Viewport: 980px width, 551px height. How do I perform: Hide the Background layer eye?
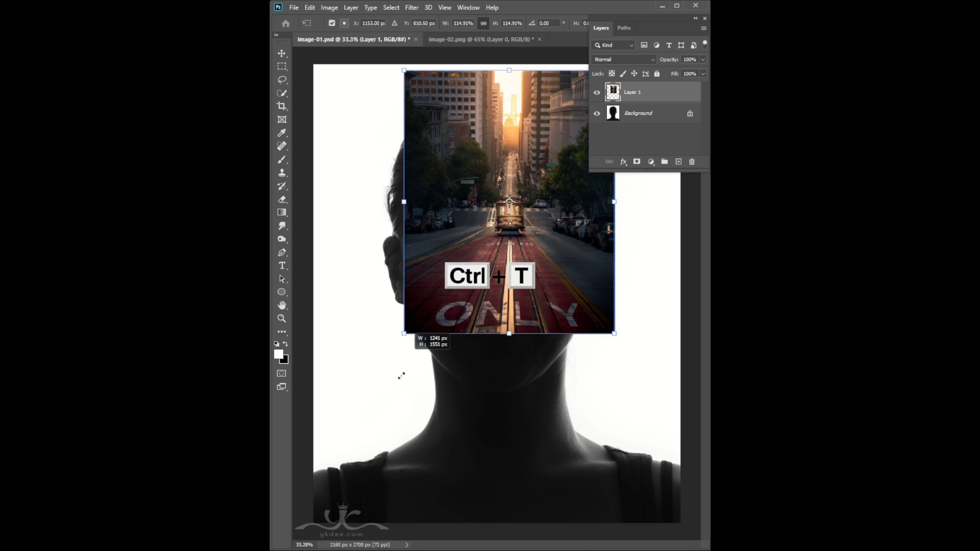click(597, 113)
